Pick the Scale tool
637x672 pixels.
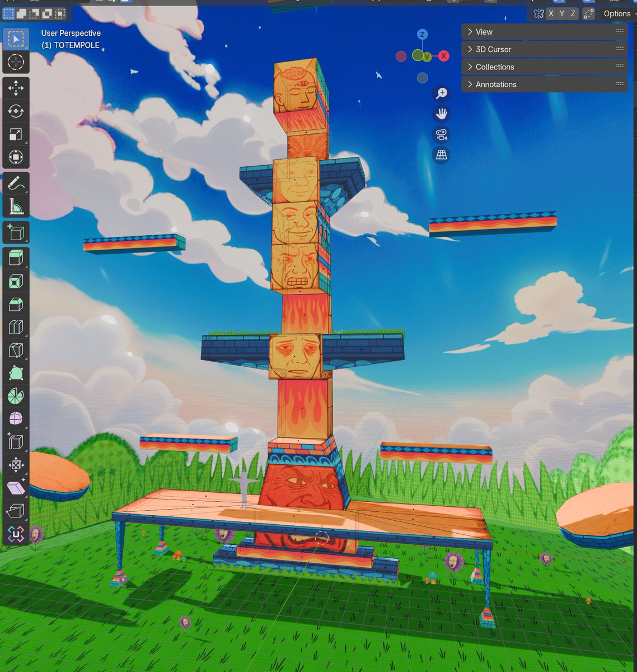[16, 134]
